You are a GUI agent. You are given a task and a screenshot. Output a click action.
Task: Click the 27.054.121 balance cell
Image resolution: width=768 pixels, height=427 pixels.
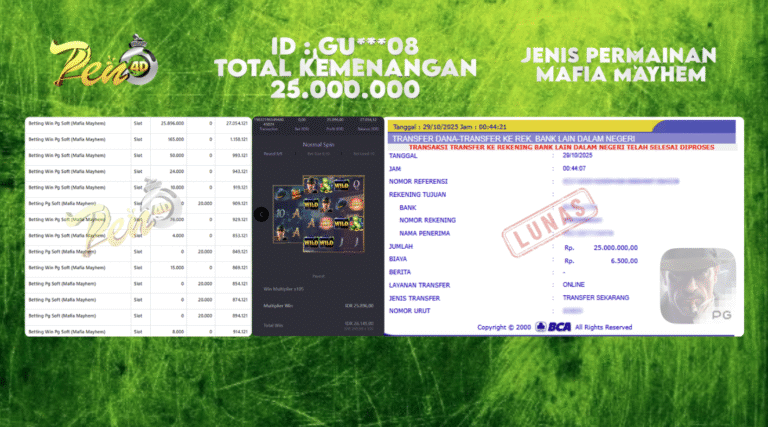point(237,123)
